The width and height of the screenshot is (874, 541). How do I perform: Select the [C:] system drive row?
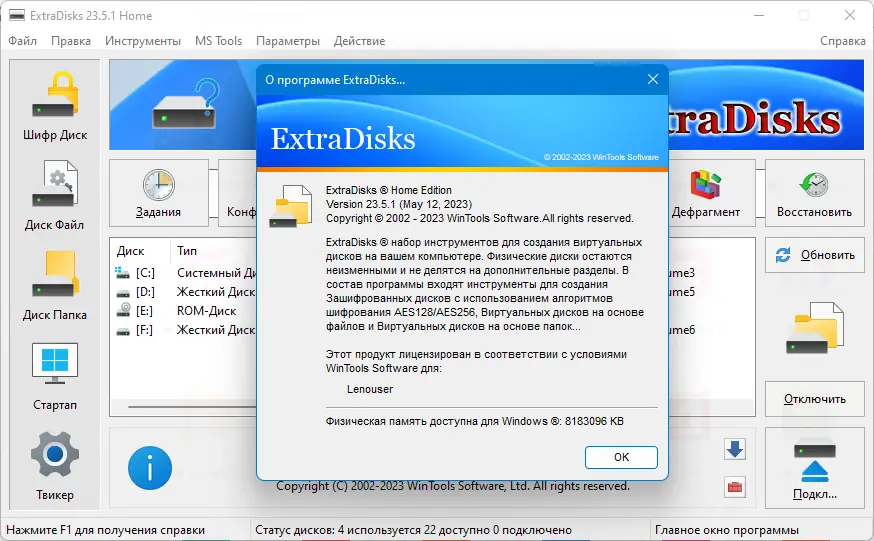(x=184, y=273)
